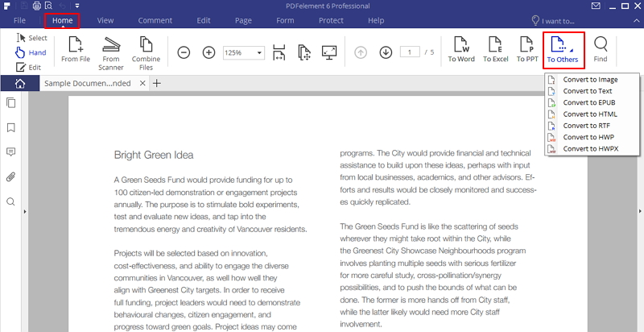The width and height of the screenshot is (644, 332).
Task: Select Convert to HWPX
Action: 592,149
